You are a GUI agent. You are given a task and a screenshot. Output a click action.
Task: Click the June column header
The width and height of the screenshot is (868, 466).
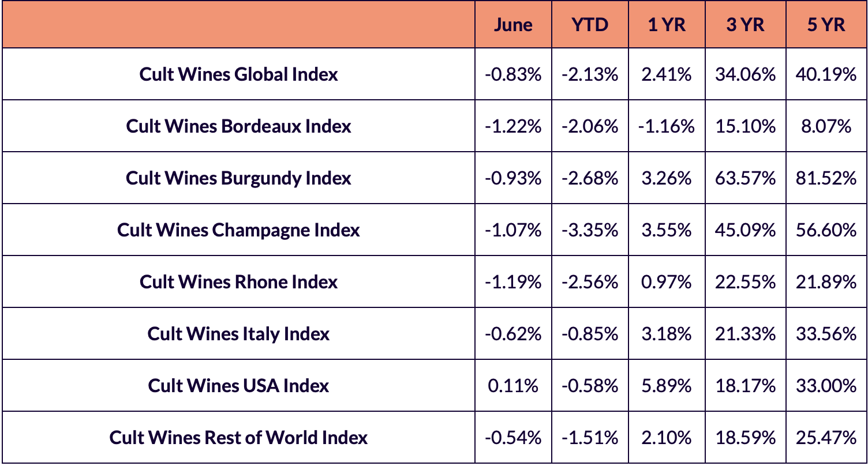[x=513, y=25]
